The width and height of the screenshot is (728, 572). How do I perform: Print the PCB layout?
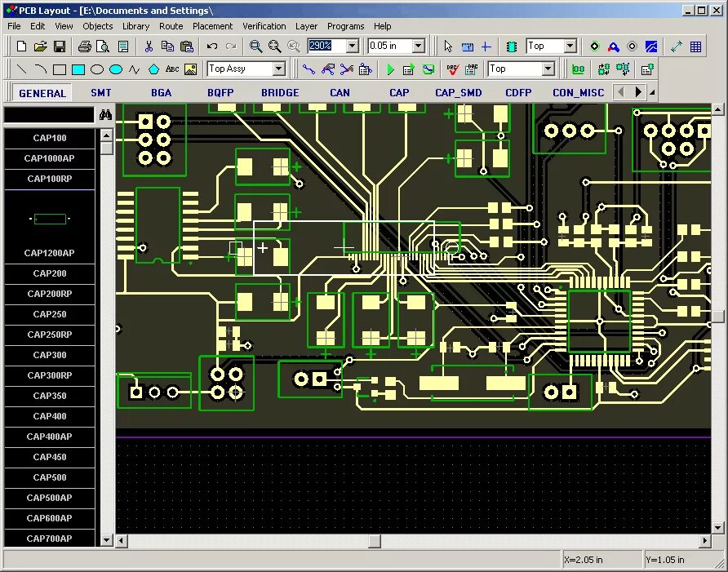[x=84, y=46]
